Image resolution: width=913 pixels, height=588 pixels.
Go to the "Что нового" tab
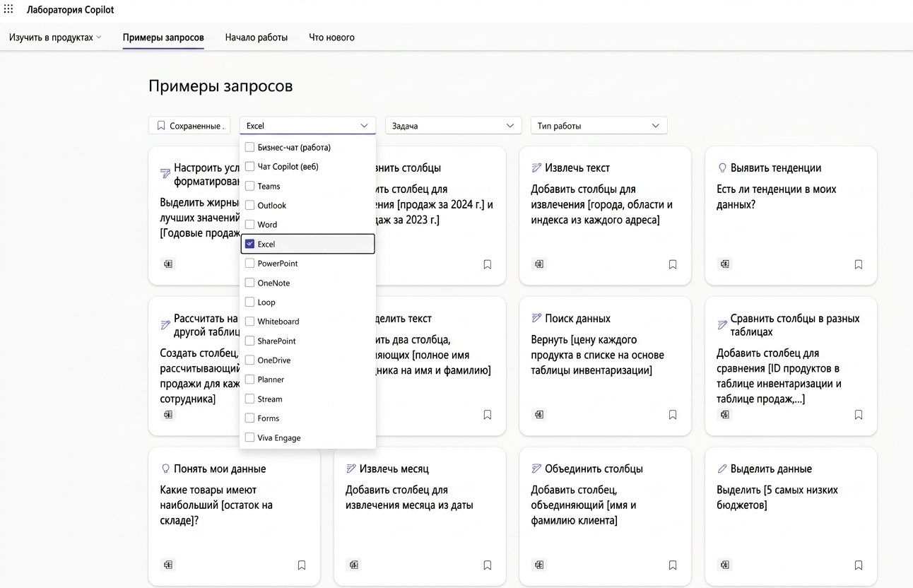331,37
